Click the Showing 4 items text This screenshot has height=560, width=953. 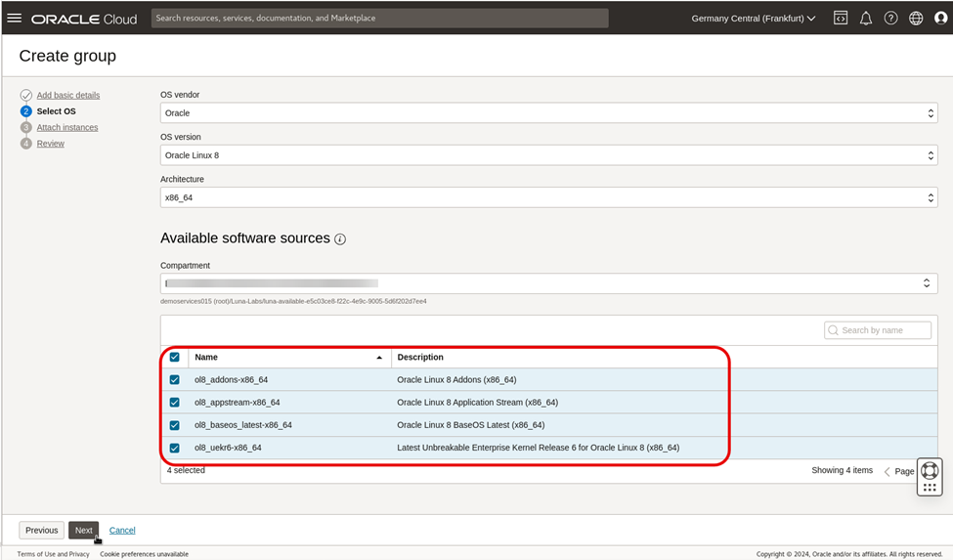point(842,470)
